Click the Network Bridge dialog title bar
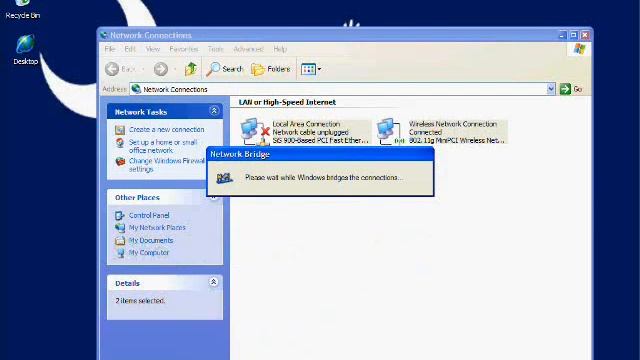 pyautogui.click(x=320, y=154)
